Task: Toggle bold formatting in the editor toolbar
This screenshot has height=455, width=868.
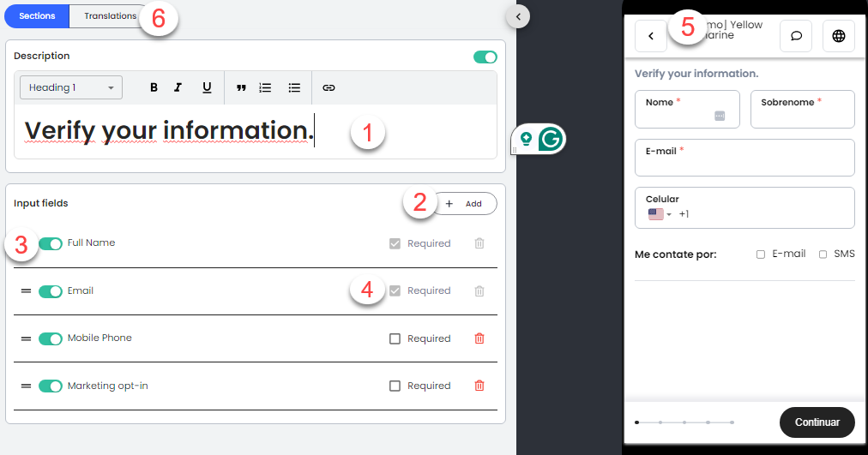Action: [154, 87]
